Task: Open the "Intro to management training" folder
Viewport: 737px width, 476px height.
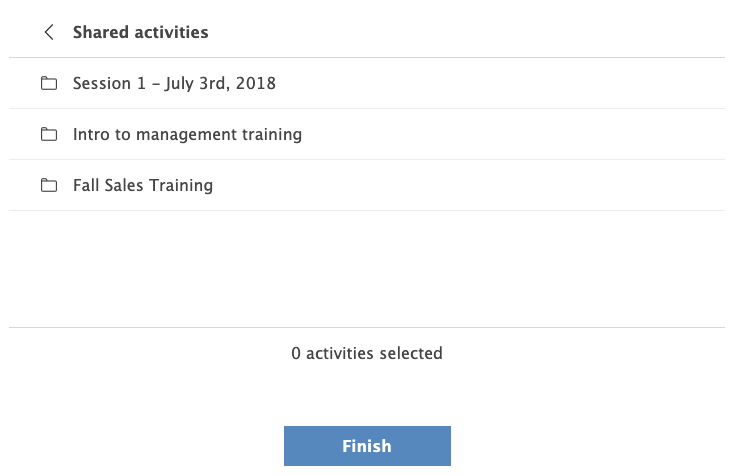Action: click(x=187, y=134)
